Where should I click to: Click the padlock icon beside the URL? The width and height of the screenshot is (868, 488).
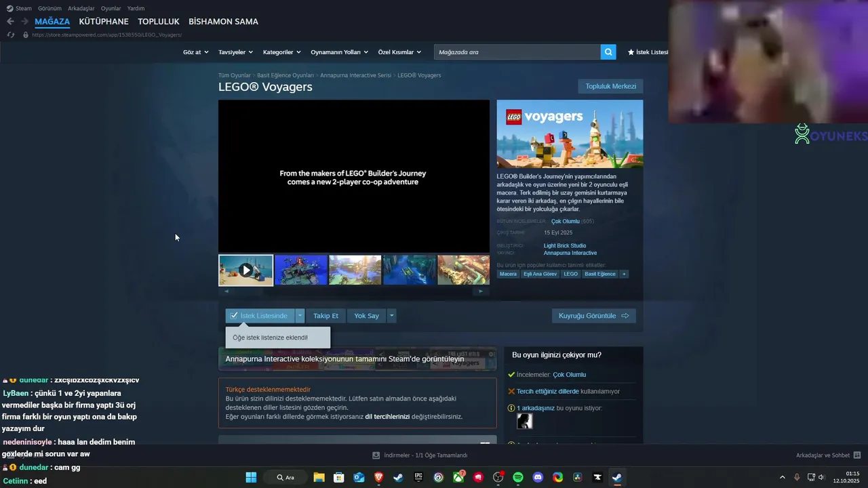coord(26,35)
